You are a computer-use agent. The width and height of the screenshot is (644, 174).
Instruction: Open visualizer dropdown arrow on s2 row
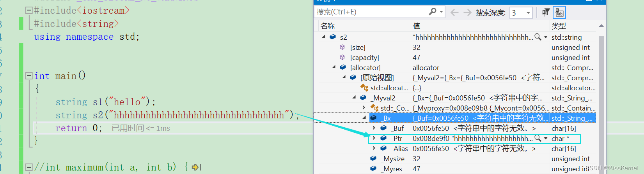tap(546, 37)
